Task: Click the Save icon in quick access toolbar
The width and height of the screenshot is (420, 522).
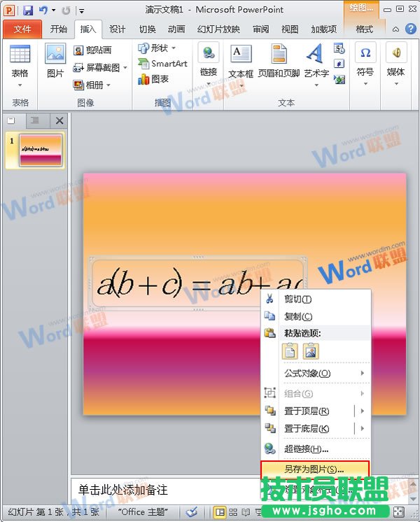Action: (x=28, y=10)
